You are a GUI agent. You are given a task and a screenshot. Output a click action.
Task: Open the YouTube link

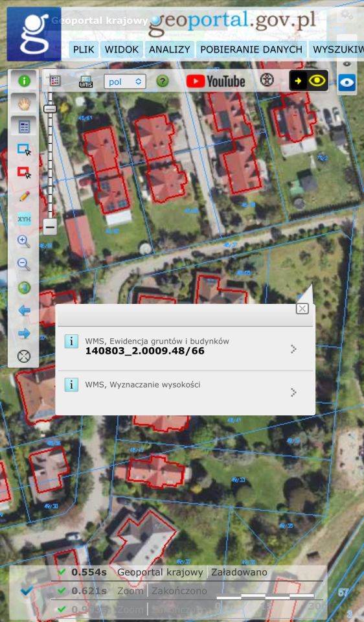coord(216,82)
